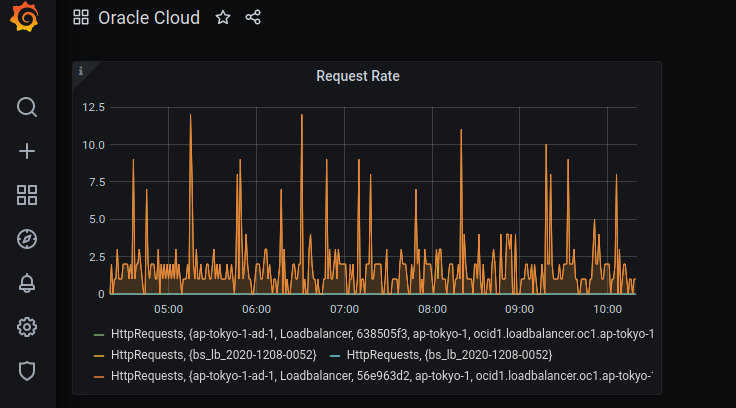This screenshot has height=408, width=736.
Task: Click the 07:00 time axis label
Action: pyautogui.click(x=345, y=309)
